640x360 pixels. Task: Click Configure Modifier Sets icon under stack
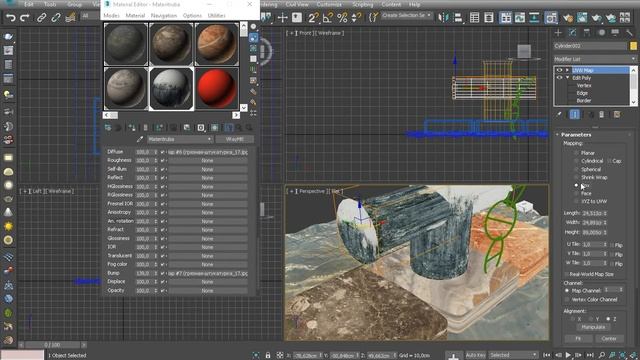click(x=617, y=115)
